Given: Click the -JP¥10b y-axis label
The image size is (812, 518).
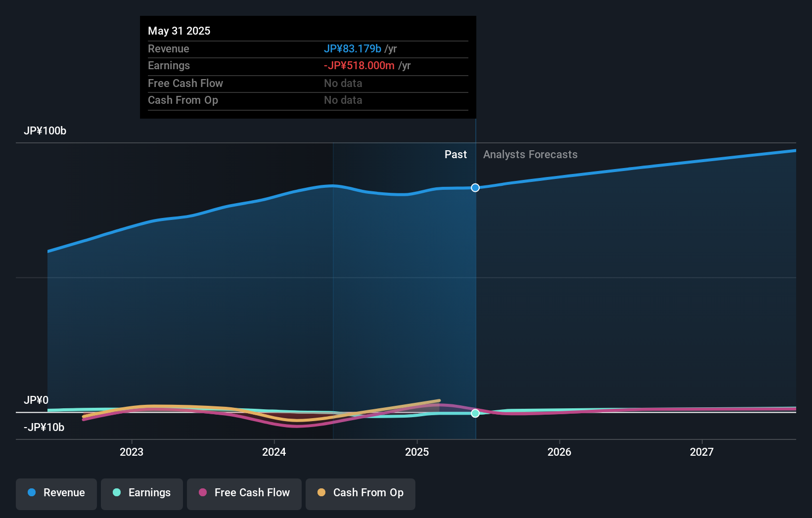Looking at the screenshot, I should pos(44,428).
